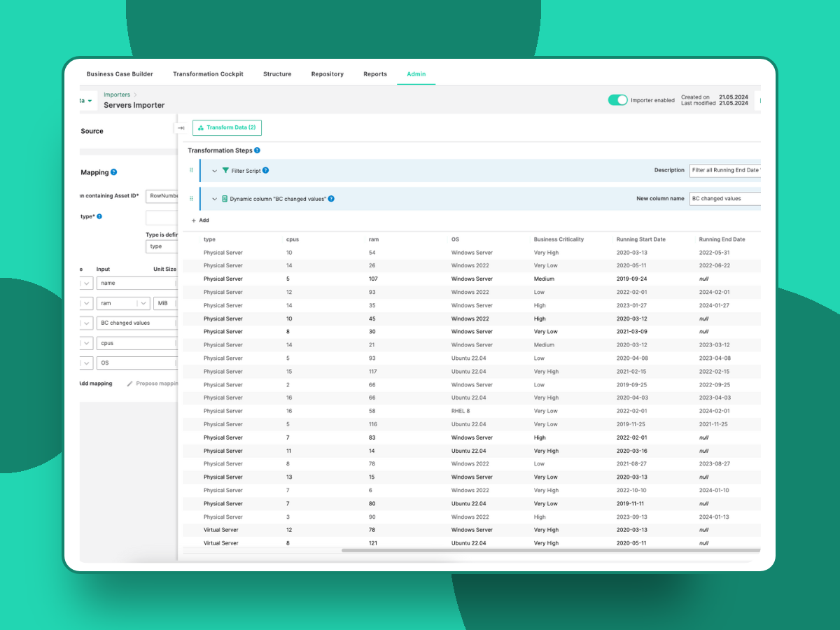Viewport: 840px width, 630px height.
Task: Click the BC changed values mapping input
Action: (136, 323)
